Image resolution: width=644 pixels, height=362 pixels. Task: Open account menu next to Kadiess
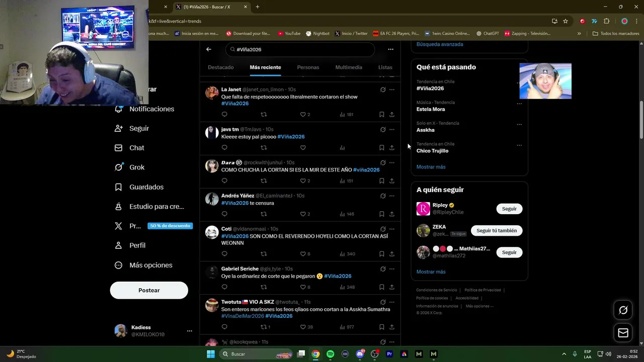point(190,331)
